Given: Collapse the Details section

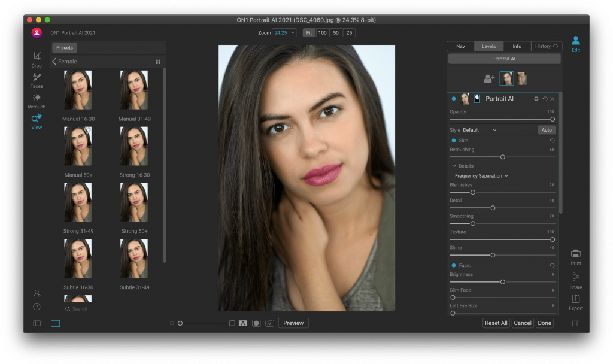Looking at the screenshot, I should [454, 166].
